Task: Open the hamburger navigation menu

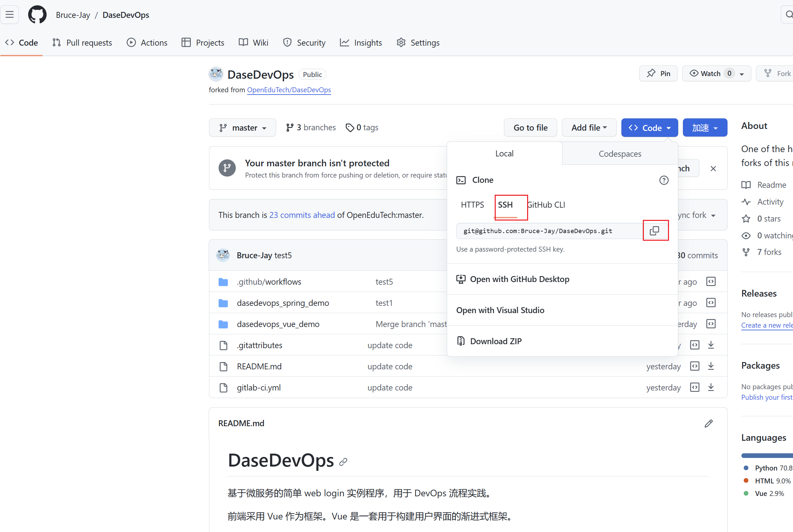Action: click(10, 15)
